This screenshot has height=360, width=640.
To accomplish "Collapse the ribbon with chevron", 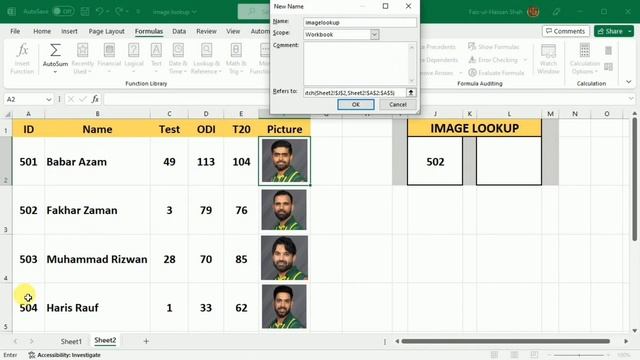I will coord(629,82).
